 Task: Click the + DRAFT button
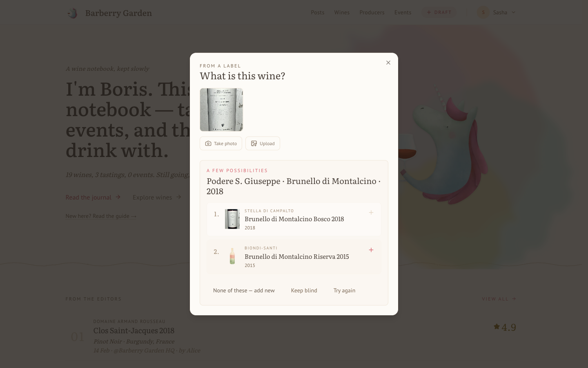(x=439, y=12)
